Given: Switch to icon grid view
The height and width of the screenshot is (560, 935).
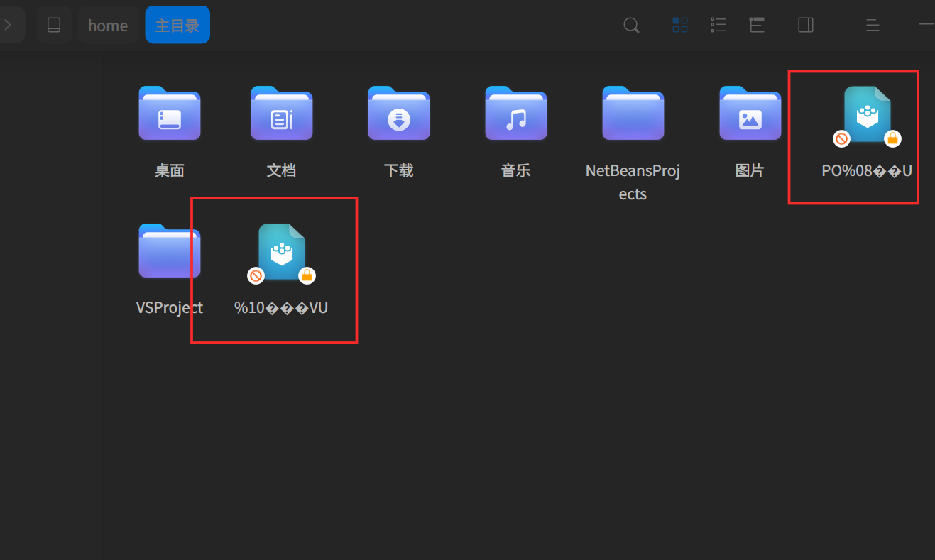Looking at the screenshot, I should pos(680,26).
